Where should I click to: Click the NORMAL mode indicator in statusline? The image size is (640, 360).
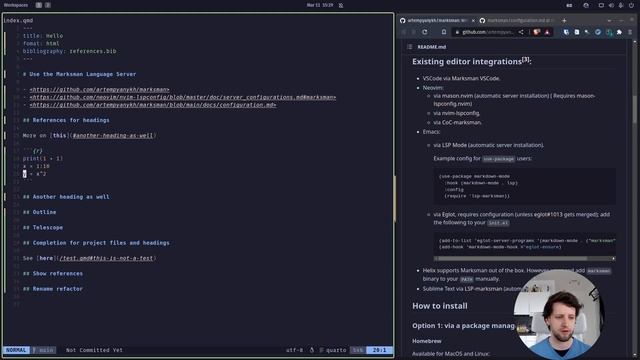click(x=16, y=350)
